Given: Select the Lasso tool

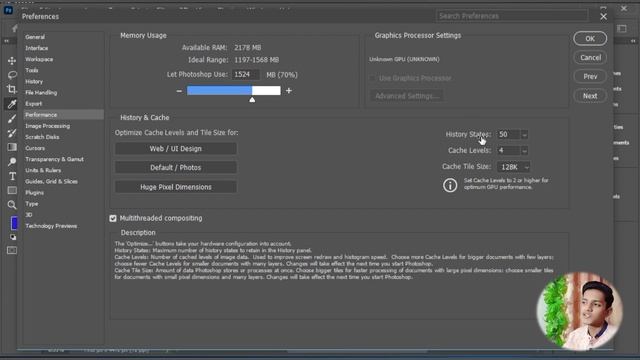Looking at the screenshot, I should click(x=12, y=75).
